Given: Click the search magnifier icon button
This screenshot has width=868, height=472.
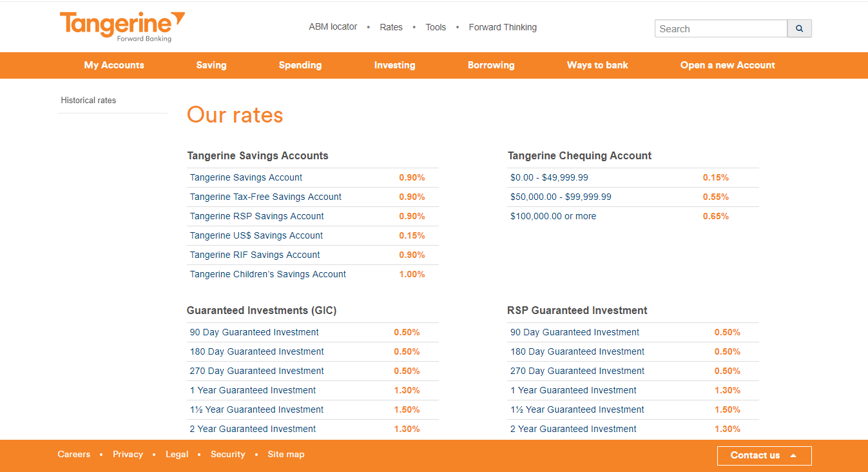Looking at the screenshot, I should coord(799,28).
